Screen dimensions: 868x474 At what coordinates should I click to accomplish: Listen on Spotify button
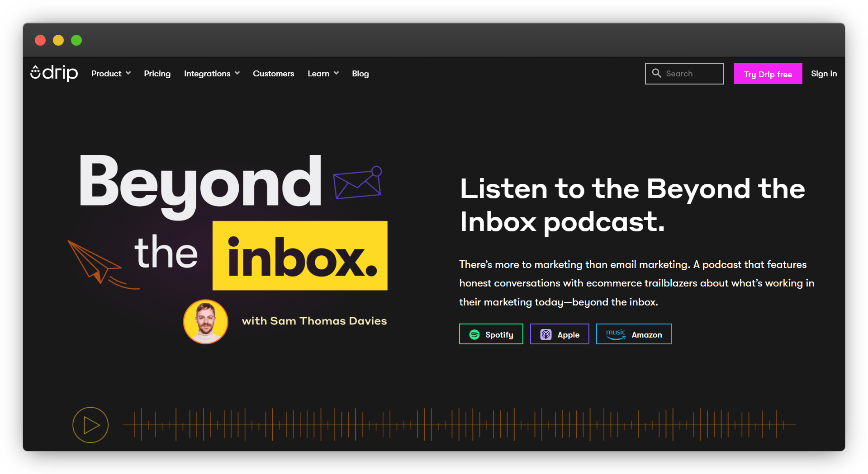pos(491,334)
